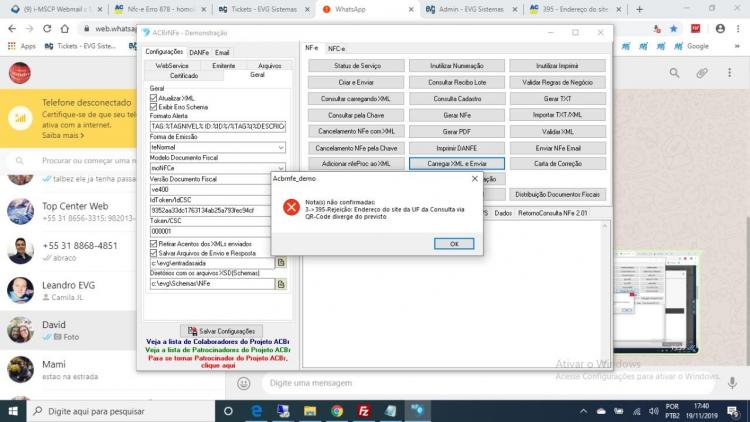The height and width of the screenshot is (422, 750).
Task: Toggle Retirar Acentos dos XMLs enviados checkbox
Action: (154, 244)
